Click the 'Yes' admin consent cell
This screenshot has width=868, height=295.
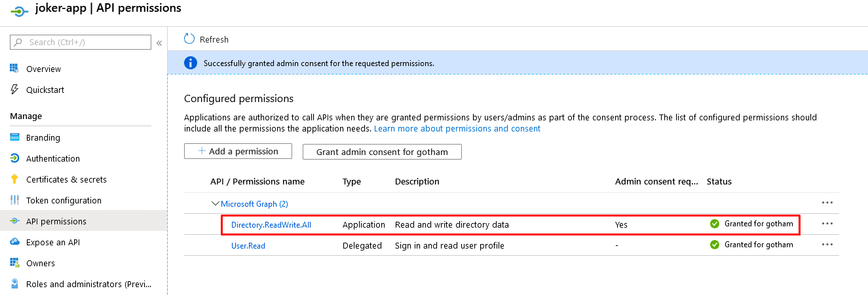point(621,224)
